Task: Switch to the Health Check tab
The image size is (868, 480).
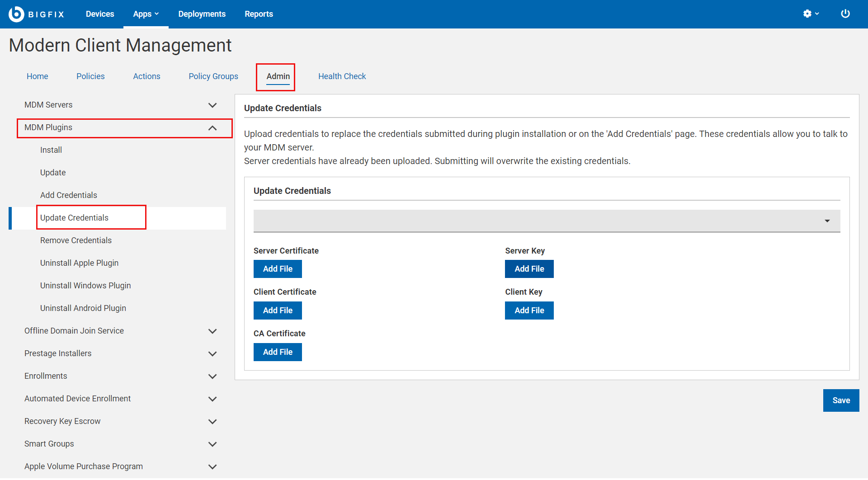Action: click(x=342, y=76)
